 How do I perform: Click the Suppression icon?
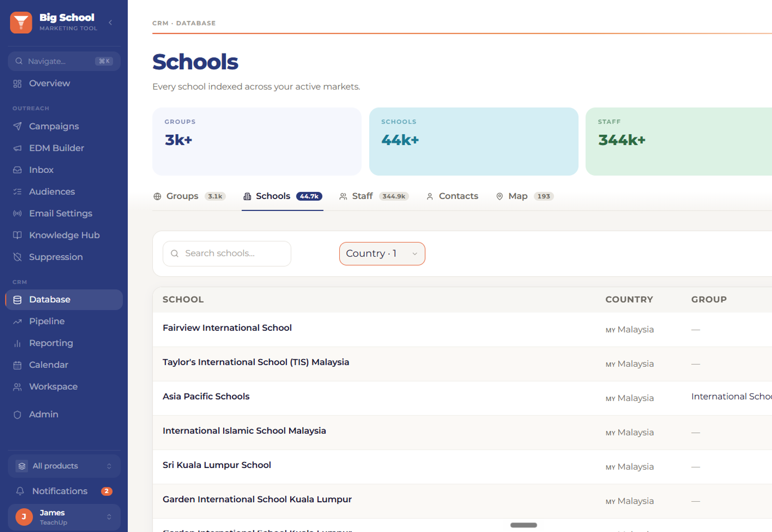click(x=17, y=257)
